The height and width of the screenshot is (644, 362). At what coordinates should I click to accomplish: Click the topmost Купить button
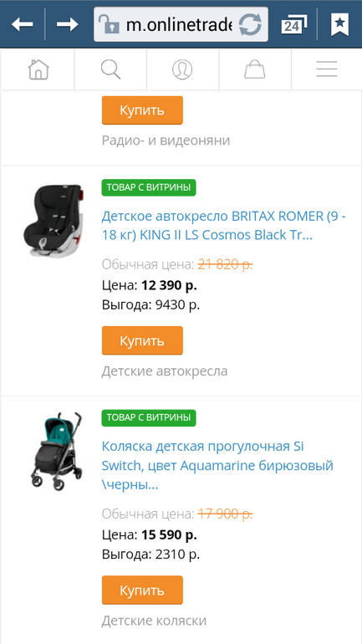pos(142,110)
